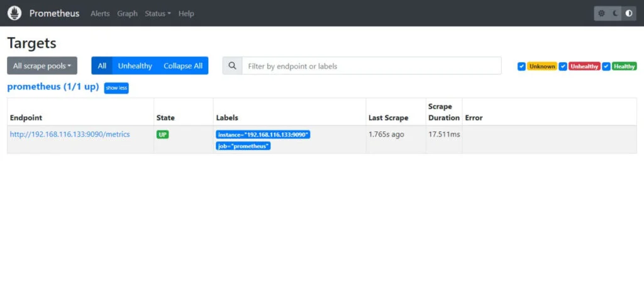Image resolution: width=644 pixels, height=283 pixels.
Task: Uncheck the Unhealthy filter checkbox
Action: [x=563, y=67]
